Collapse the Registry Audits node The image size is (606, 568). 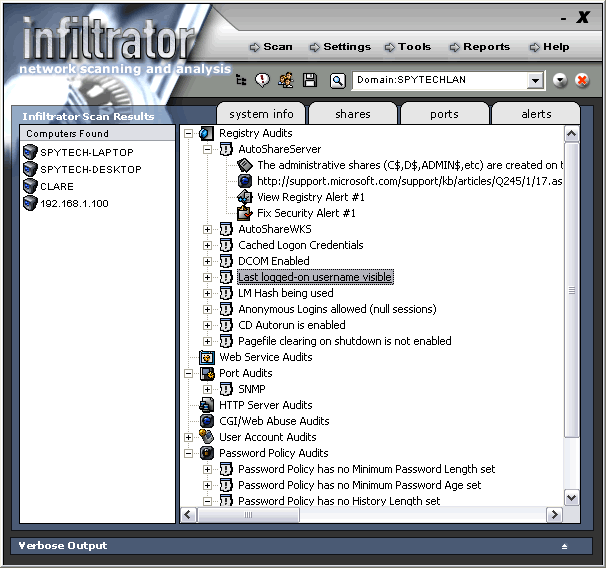[x=188, y=134]
